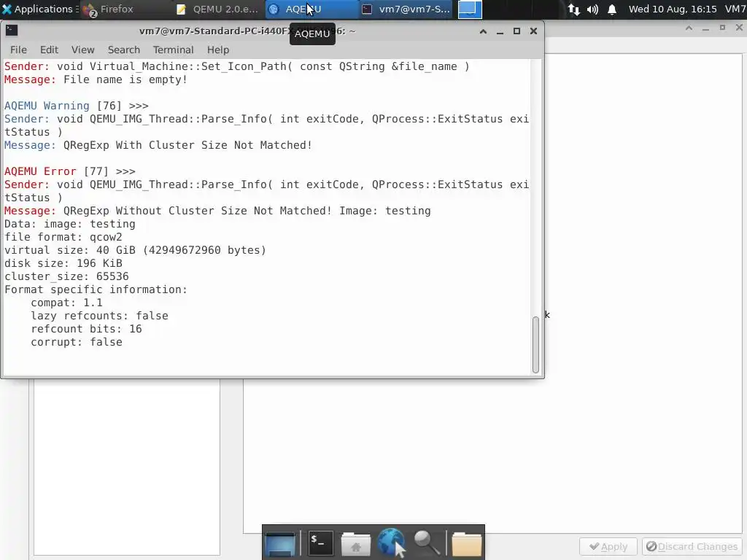The width and height of the screenshot is (747, 560).
Task: Open the terminal File menu
Action: [x=18, y=50]
